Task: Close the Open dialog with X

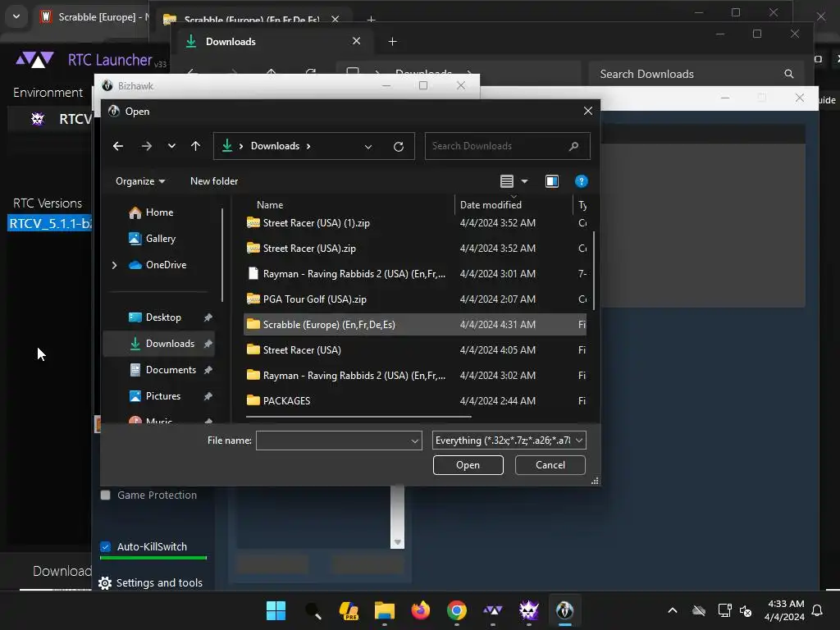Action: [x=587, y=111]
